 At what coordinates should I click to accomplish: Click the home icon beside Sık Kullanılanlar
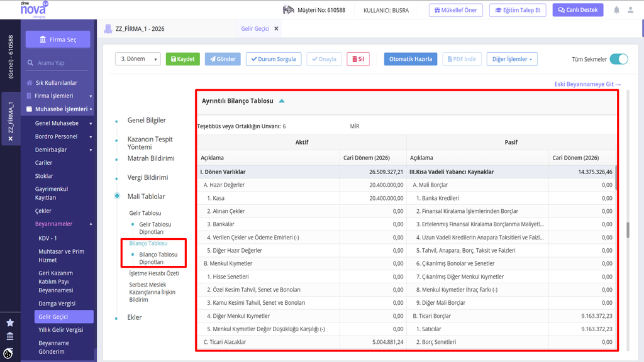pyautogui.click(x=29, y=82)
